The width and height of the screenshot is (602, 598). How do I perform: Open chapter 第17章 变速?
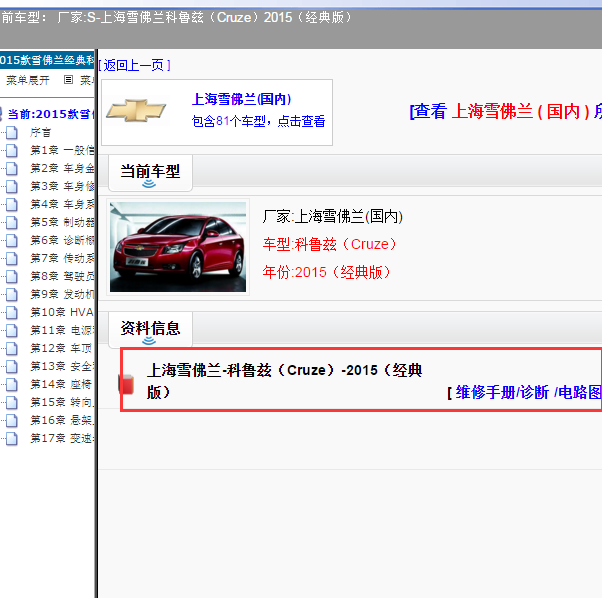[x=62, y=439]
